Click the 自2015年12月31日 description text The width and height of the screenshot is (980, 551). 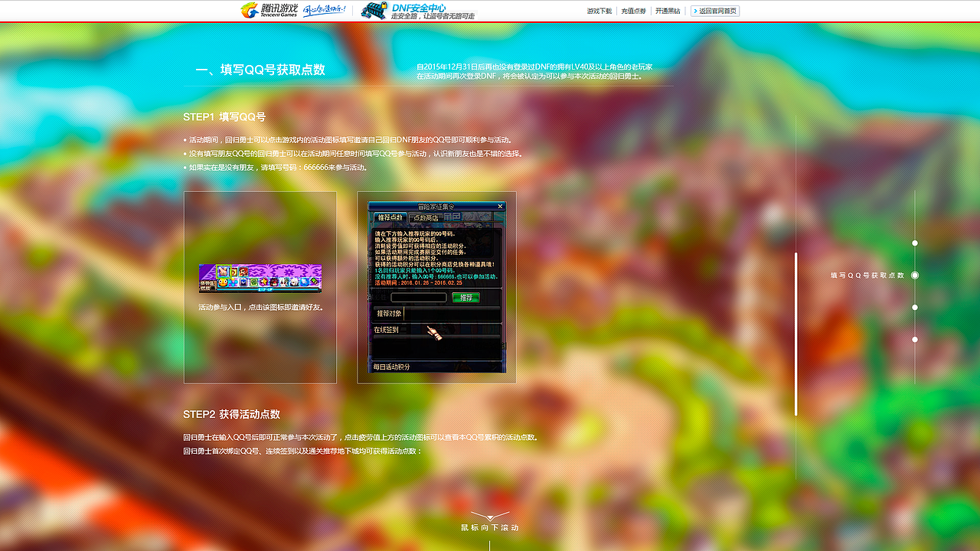coord(534,72)
